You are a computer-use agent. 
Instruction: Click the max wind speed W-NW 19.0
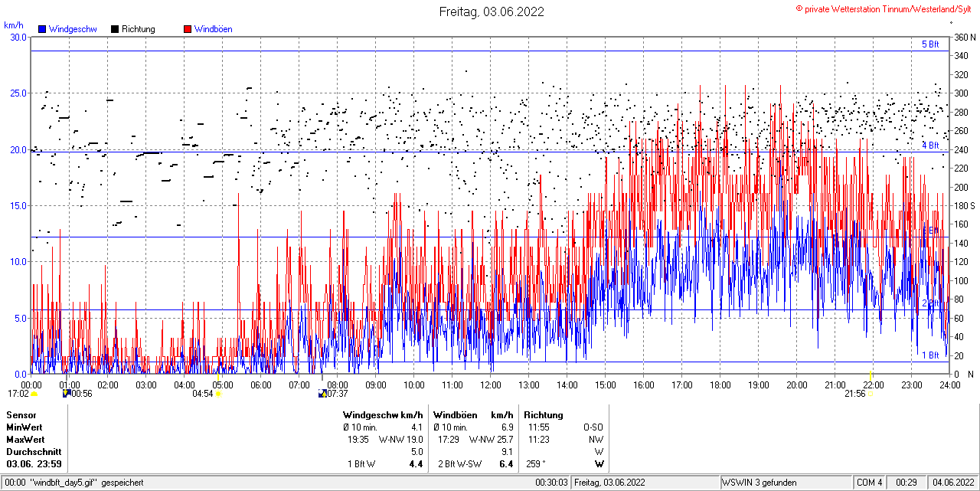[400, 440]
